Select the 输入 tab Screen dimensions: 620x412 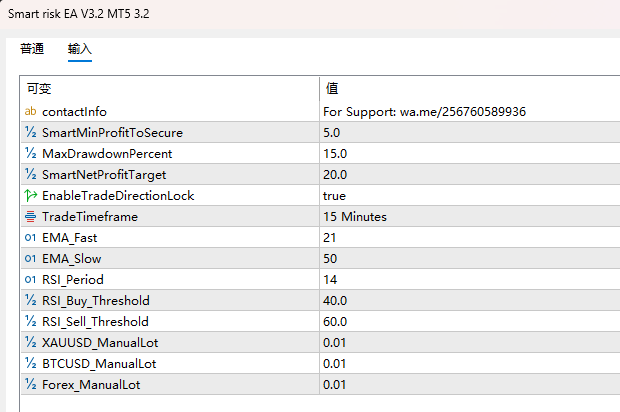click(x=80, y=49)
